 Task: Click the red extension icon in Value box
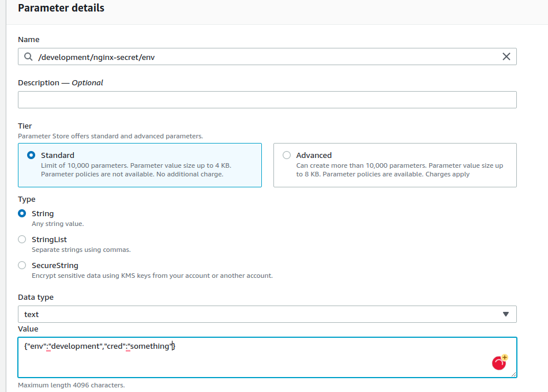[498, 363]
